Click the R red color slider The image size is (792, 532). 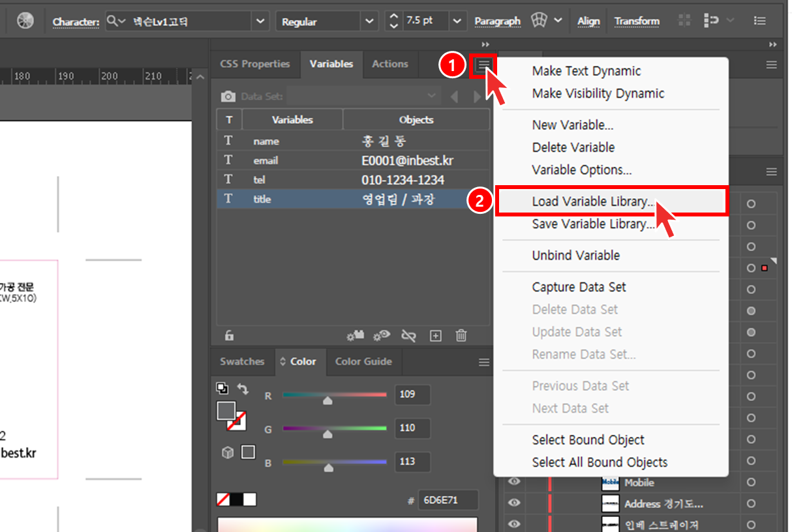click(335, 395)
